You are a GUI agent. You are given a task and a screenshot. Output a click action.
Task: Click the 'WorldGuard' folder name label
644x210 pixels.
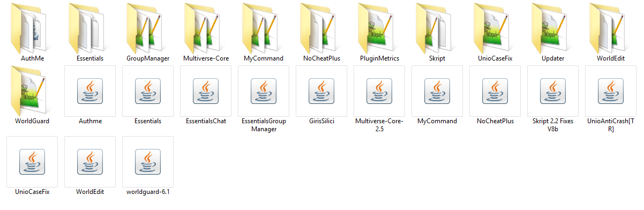[32, 121]
